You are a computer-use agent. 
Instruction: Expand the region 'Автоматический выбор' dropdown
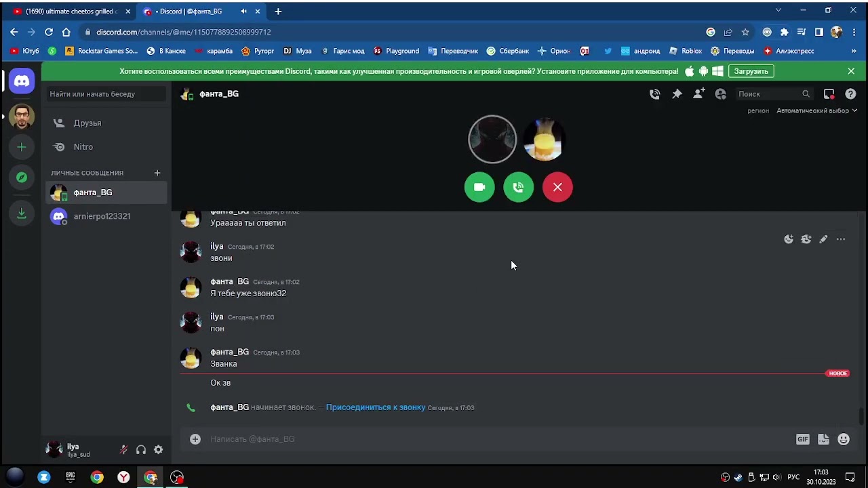click(816, 110)
